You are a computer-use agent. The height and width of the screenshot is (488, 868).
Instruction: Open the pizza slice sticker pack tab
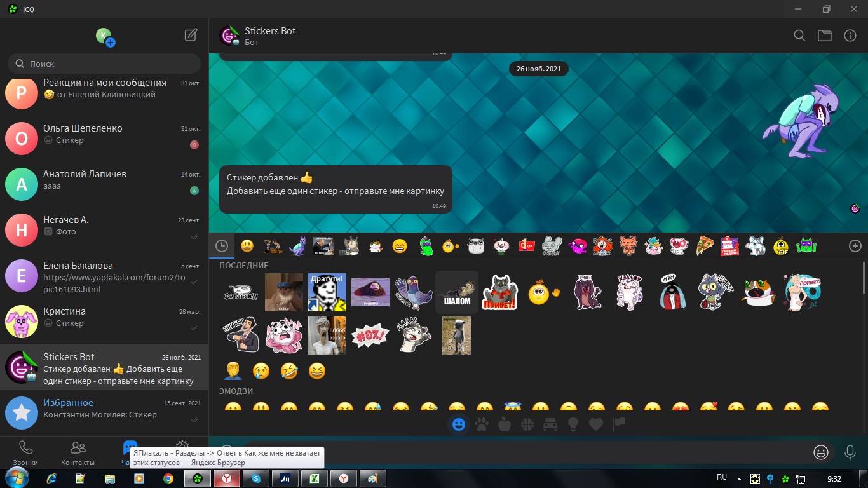click(x=705, y=246)
